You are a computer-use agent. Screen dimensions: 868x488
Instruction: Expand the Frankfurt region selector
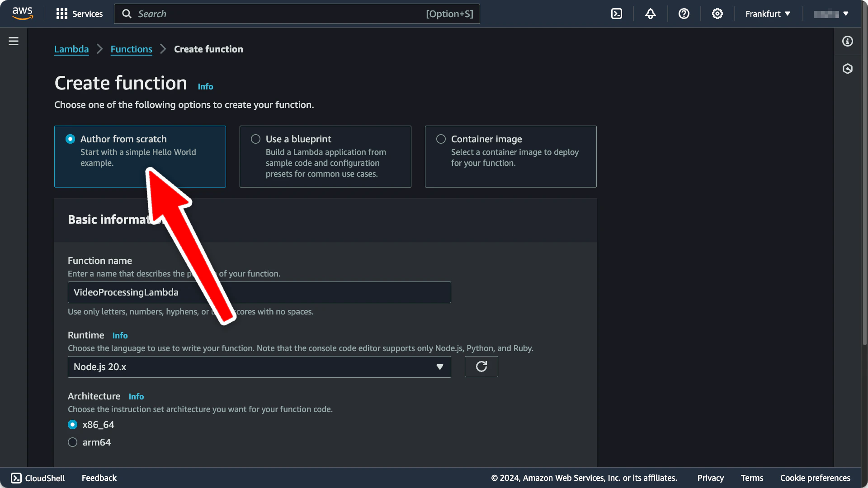(x=768, y=14)
